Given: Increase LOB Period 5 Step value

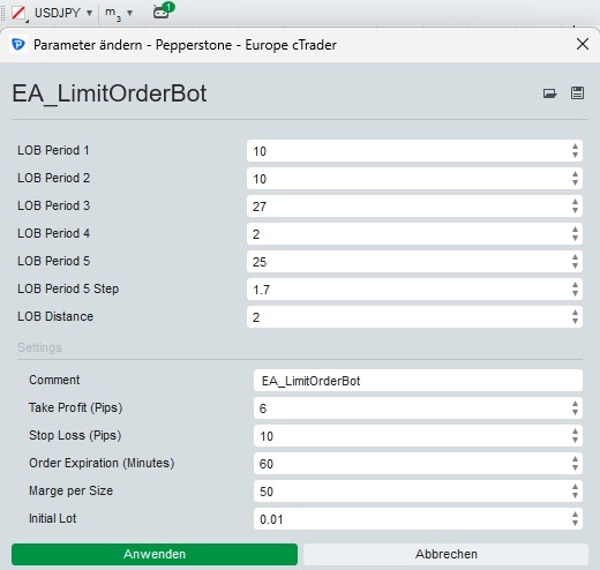Looking at the screenshot, I should click(575, 285).
